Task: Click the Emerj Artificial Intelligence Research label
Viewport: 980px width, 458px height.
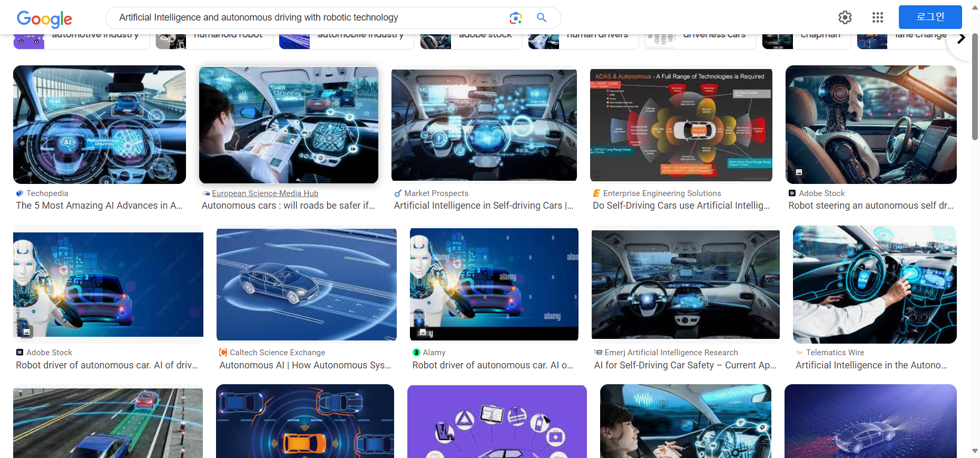Action: click(x=671, y=353)
